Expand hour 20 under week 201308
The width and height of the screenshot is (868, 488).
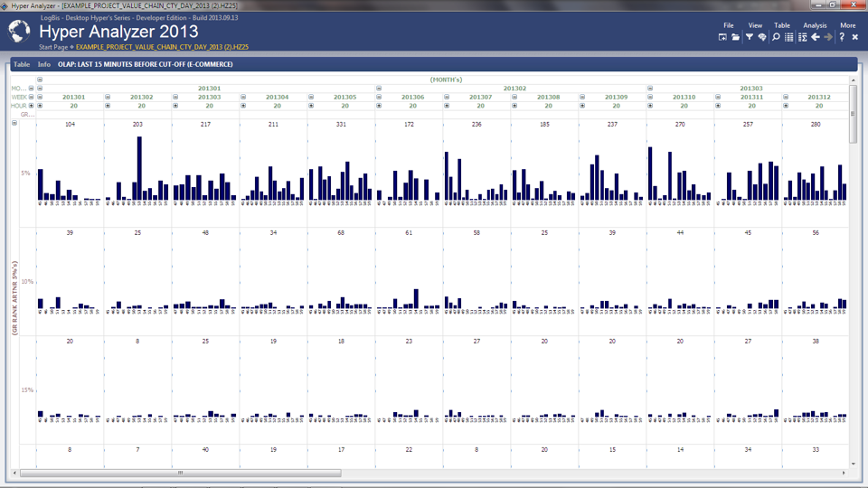point(514,106)
